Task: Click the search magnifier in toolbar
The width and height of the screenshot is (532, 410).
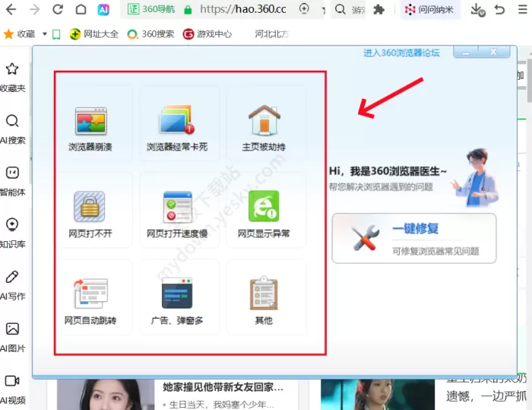Action: tap(340, 9)
